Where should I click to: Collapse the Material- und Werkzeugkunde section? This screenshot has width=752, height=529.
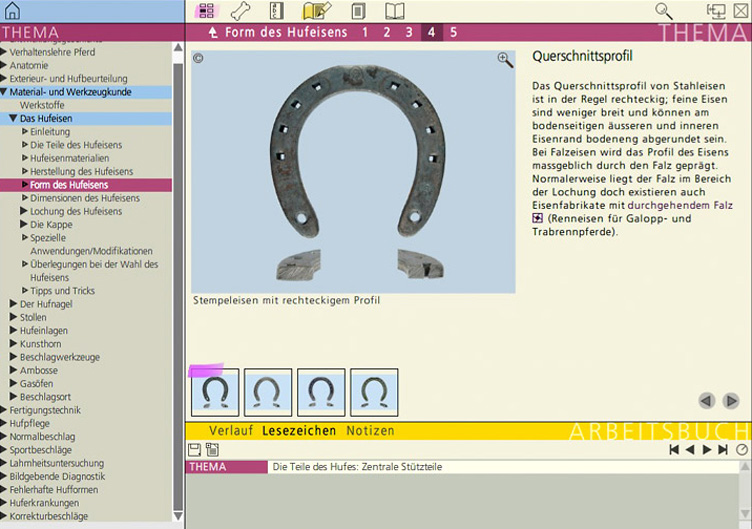click(x=5, y=92)
